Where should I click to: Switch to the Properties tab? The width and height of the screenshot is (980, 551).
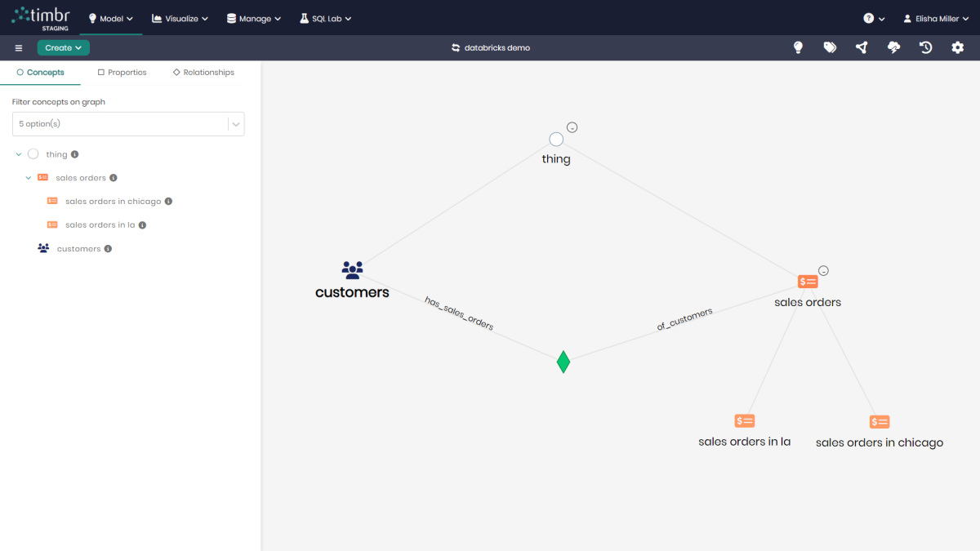[122, 73]
